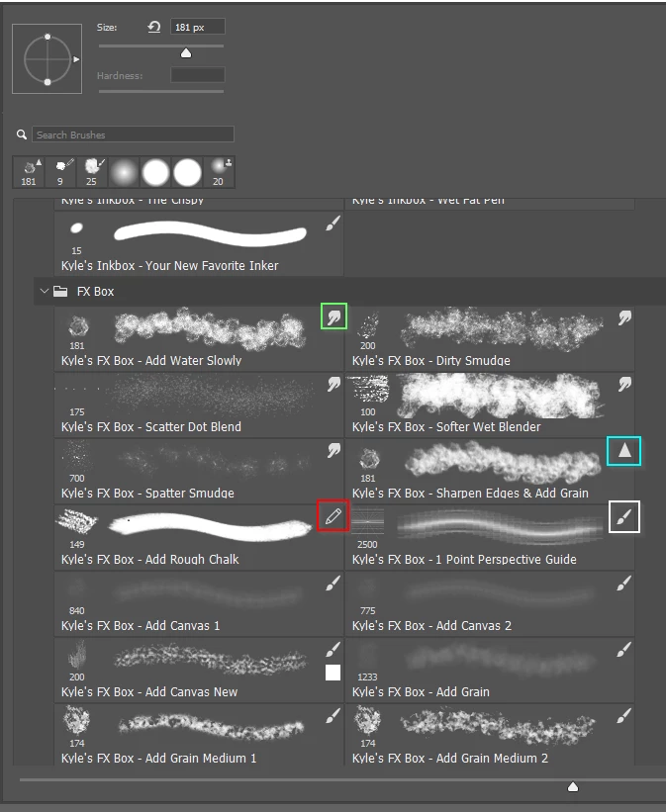666x812 pixels.
Task: Select Kyle's Inkbox Your New Favorite Inker
Action: coord(199,243)
